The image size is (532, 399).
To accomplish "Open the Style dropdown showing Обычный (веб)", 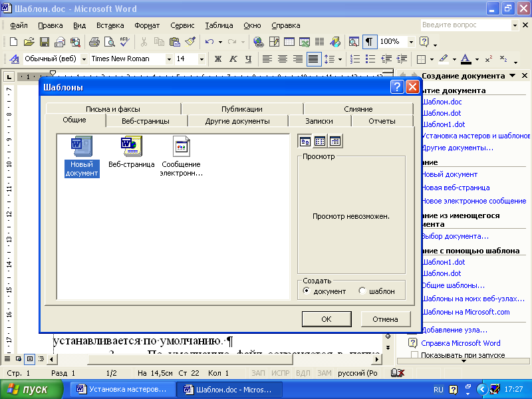I will [84, 59].
